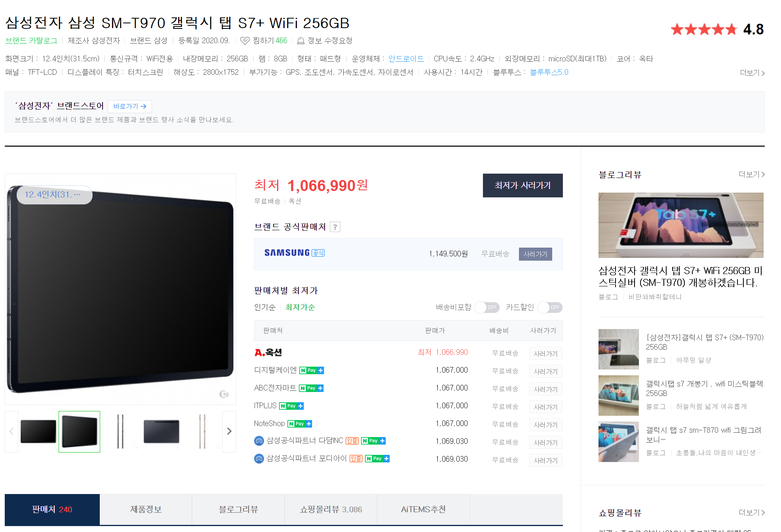
Task: Click the heart wishlist icon
Action: [x=245, y=41]
